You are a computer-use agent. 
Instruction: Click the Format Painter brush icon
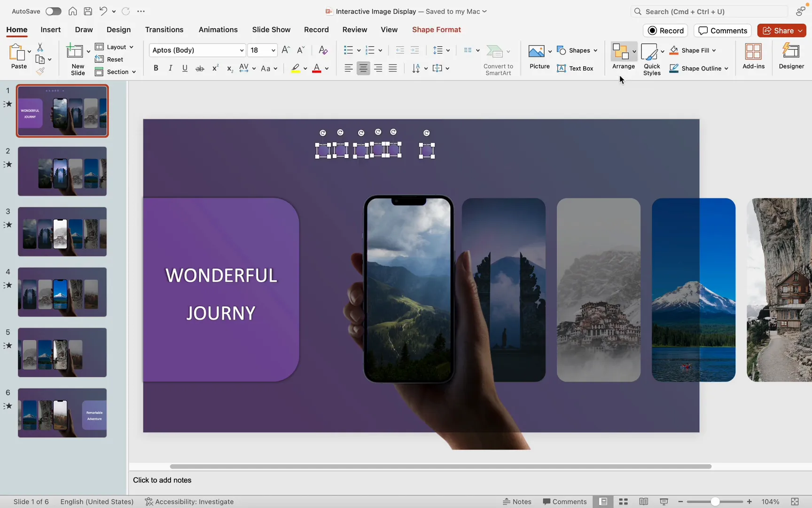tap(40, 71)
